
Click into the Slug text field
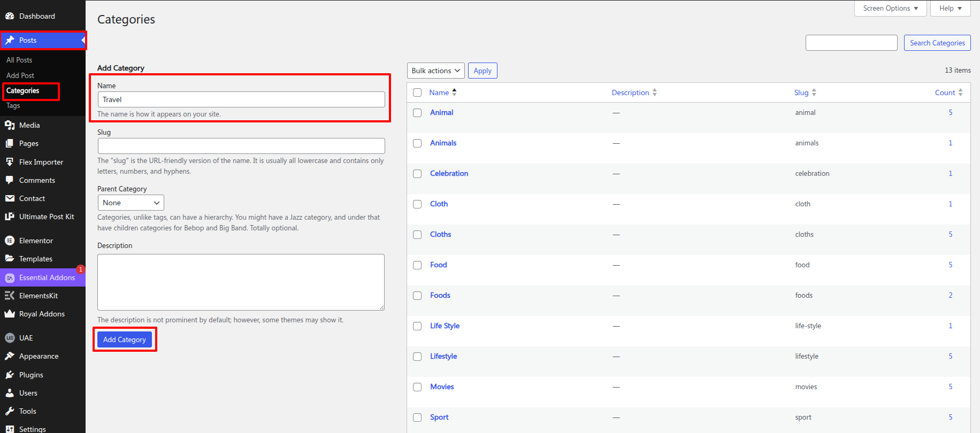point(241,146)
